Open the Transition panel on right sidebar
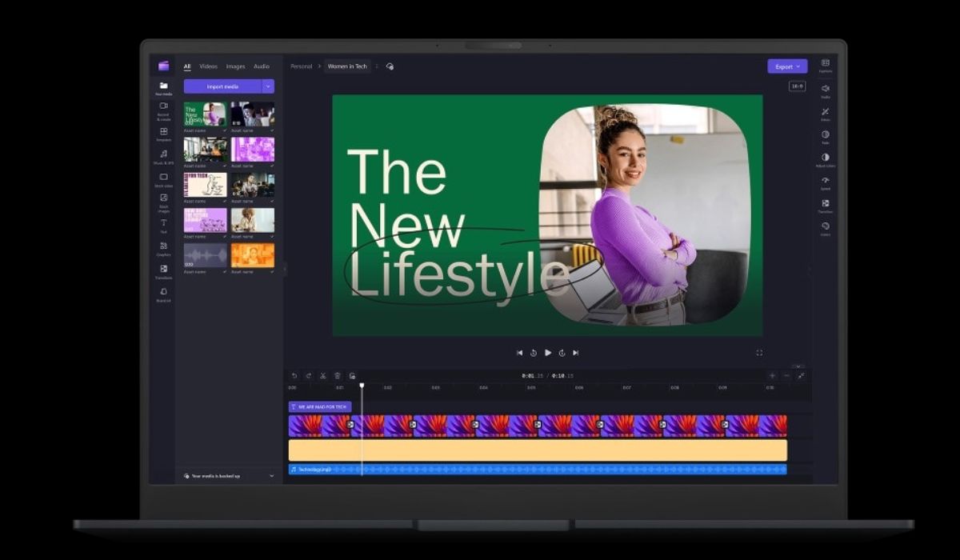Viewport: 960px width, 560px height. [825, 206]
